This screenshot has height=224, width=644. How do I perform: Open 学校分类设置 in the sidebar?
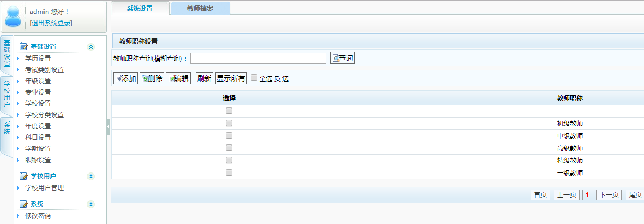pyautogui.click(x=45, y=114)
